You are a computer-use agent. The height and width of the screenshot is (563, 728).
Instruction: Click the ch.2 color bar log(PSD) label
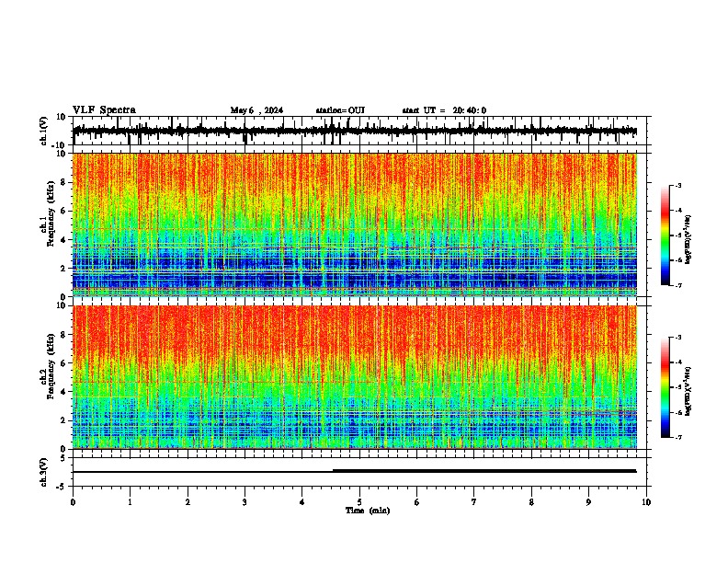pyautogui.click(x=688, y=391)
